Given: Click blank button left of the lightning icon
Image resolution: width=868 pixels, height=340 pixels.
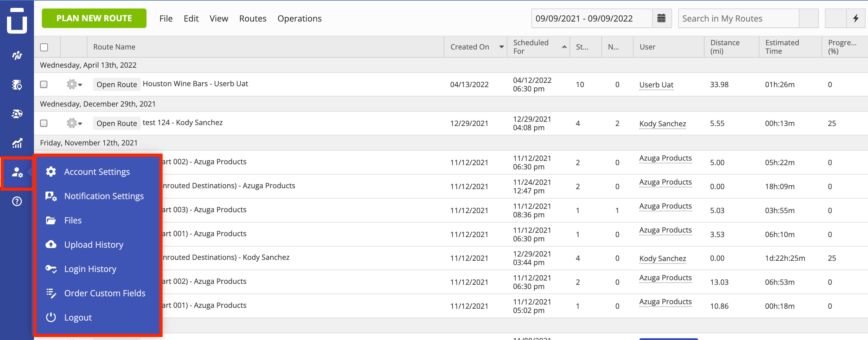Looking at the screenshot, I should (836, 18).
